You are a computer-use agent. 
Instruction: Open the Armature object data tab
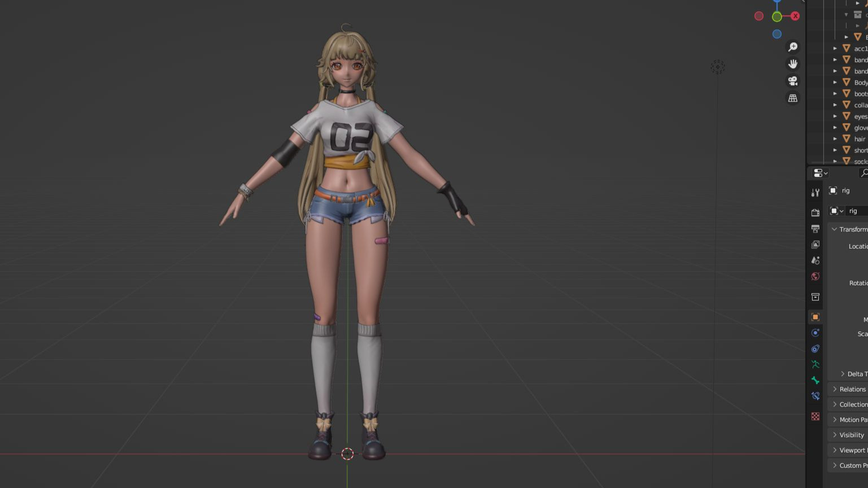pos(815,364)
